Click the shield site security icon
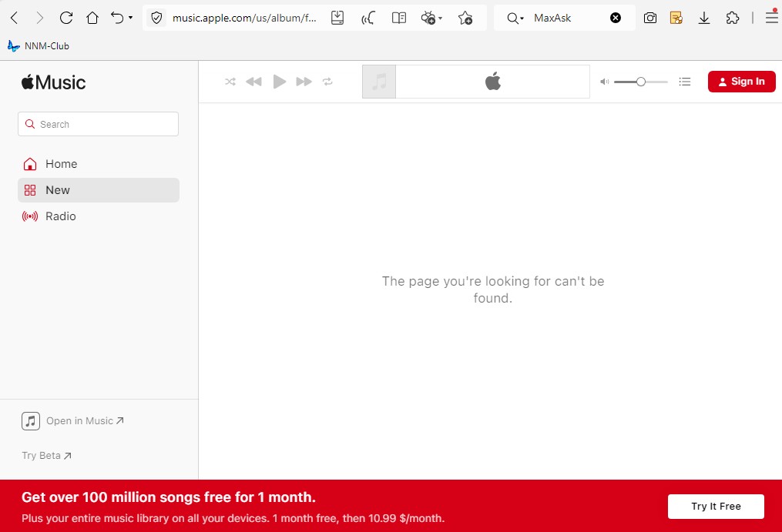782x532 pixels. click(156, 18)
